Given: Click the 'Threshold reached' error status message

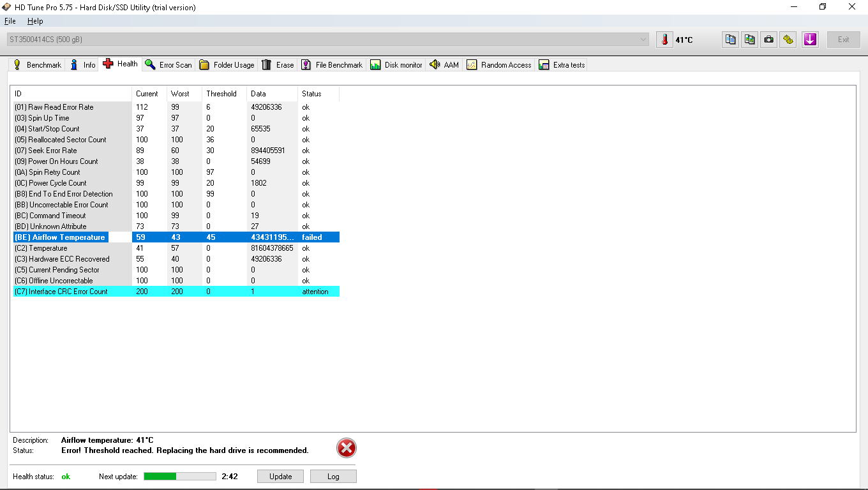Looking at the screenshot, I should pos(185,450).
